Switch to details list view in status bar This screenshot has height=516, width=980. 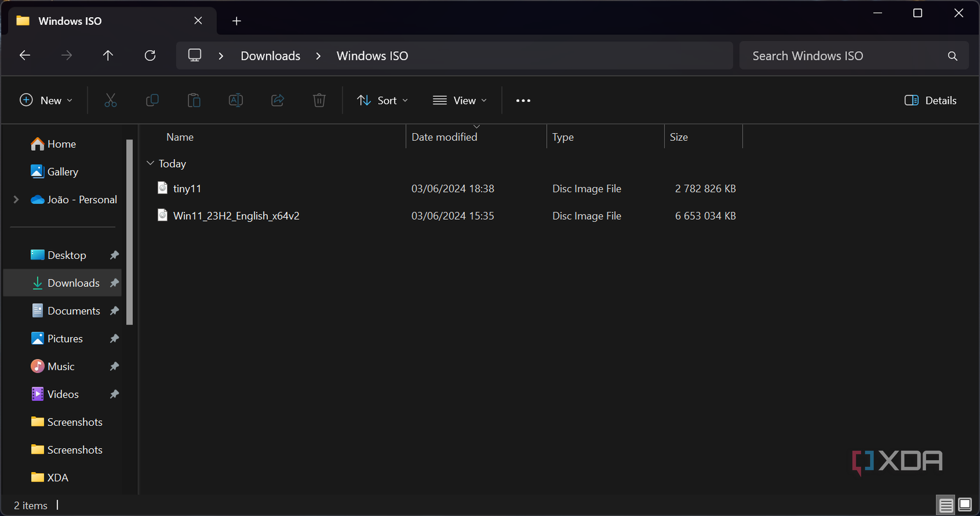coord(946,505)
